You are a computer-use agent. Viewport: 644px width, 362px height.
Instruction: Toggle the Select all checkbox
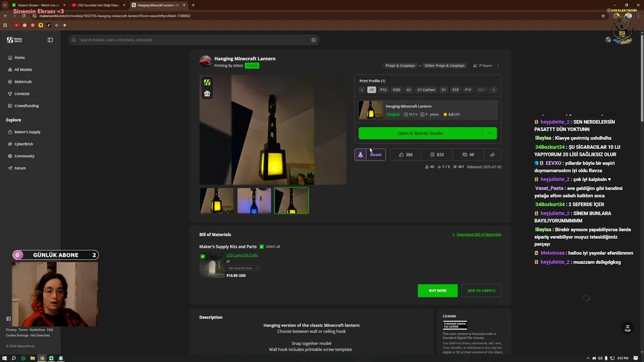coord(261,247)
